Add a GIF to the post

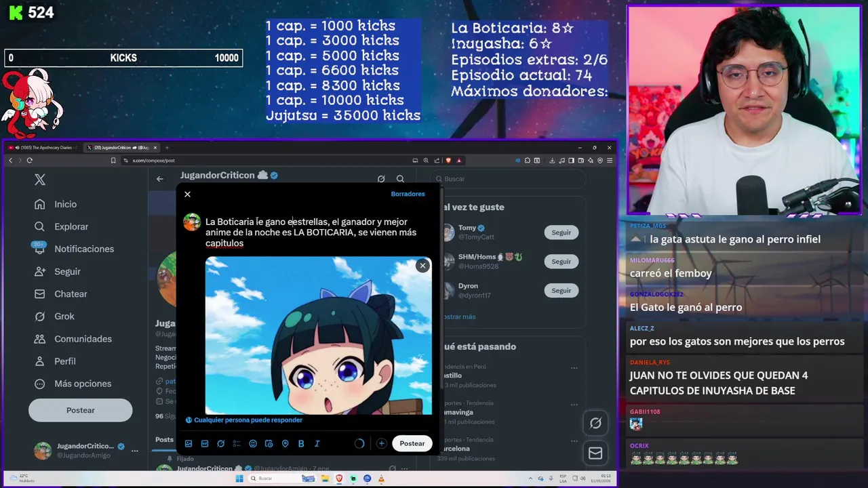[x=205, y=444]
